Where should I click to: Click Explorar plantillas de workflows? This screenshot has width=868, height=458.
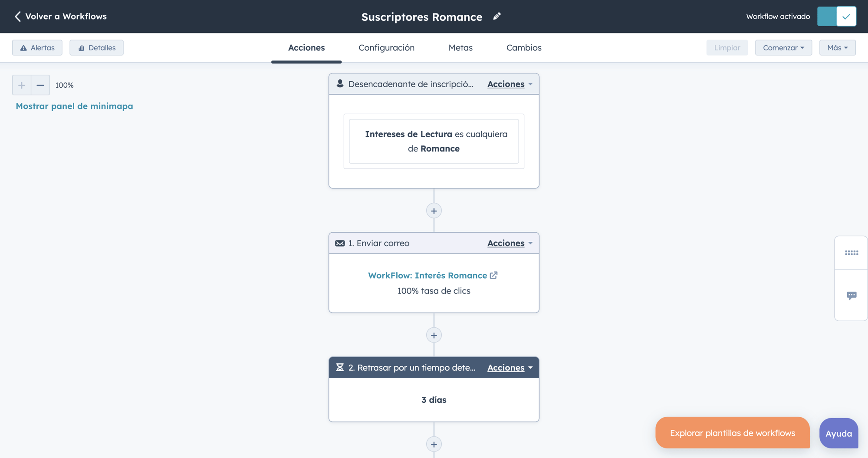tap(733, 433)
